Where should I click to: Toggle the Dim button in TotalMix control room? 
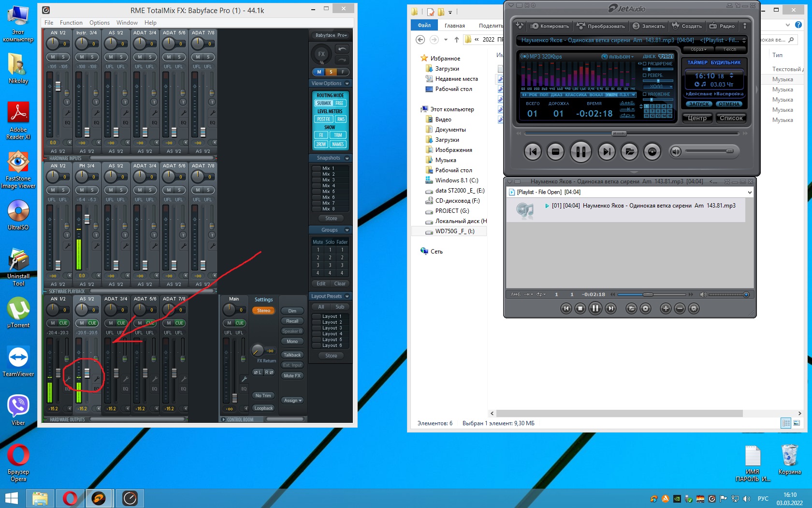pos(292,311)
